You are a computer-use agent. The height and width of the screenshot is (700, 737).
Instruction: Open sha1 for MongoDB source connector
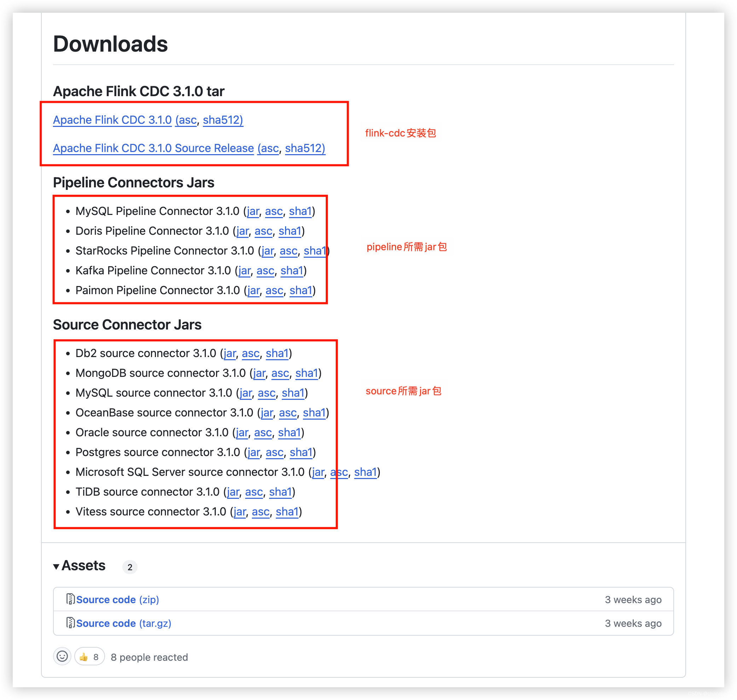click(307, 373)
